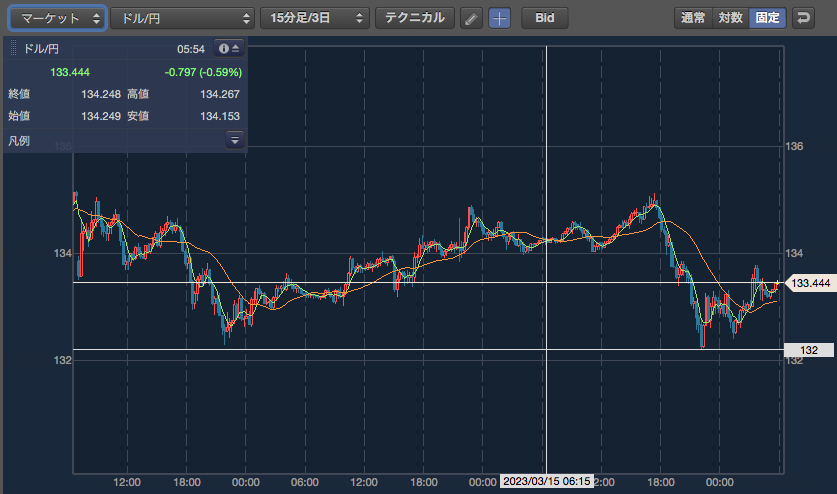This screenshot has width=837, height=494.
Task: Switch scale to 対数 mode
Action: pyautogui.click(x=730, y=18)
